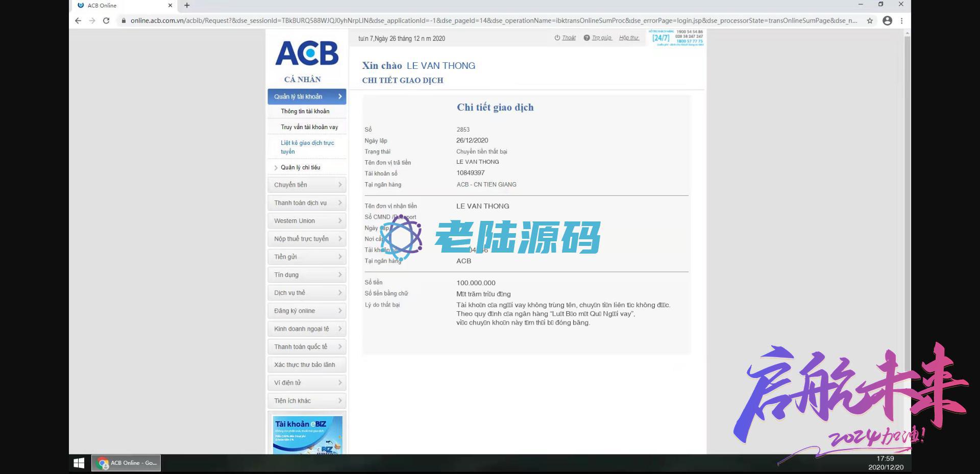This screenshot has height=474, width=980.
Task: Reload the page with the refresh icon
Action: [106, 20]
